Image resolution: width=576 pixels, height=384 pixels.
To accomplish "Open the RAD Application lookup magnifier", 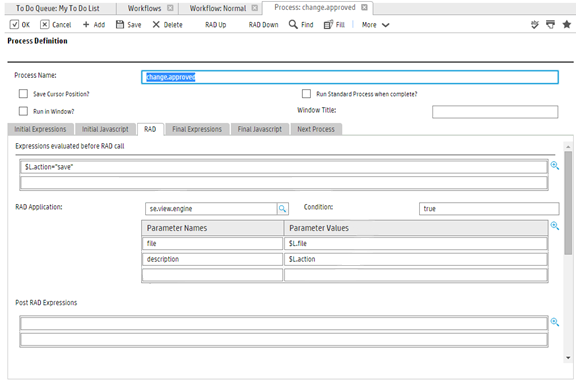I will pos(282,209).
